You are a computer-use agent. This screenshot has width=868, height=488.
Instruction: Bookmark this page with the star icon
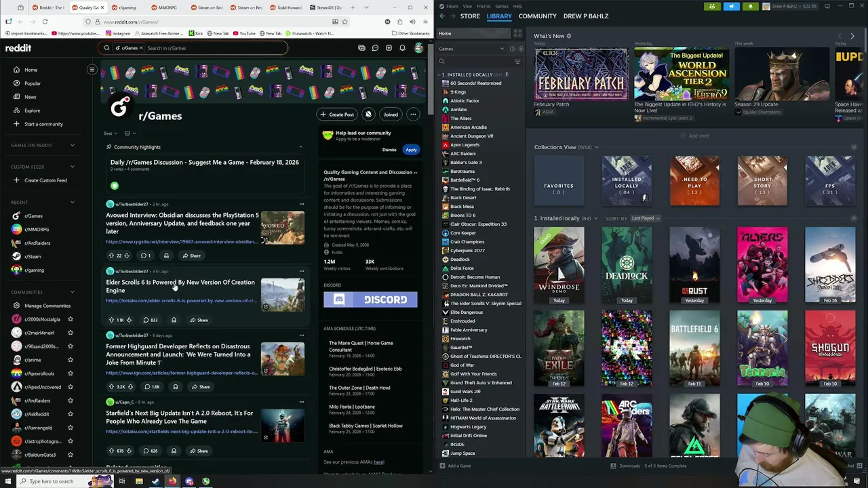[x=344, y=22]
